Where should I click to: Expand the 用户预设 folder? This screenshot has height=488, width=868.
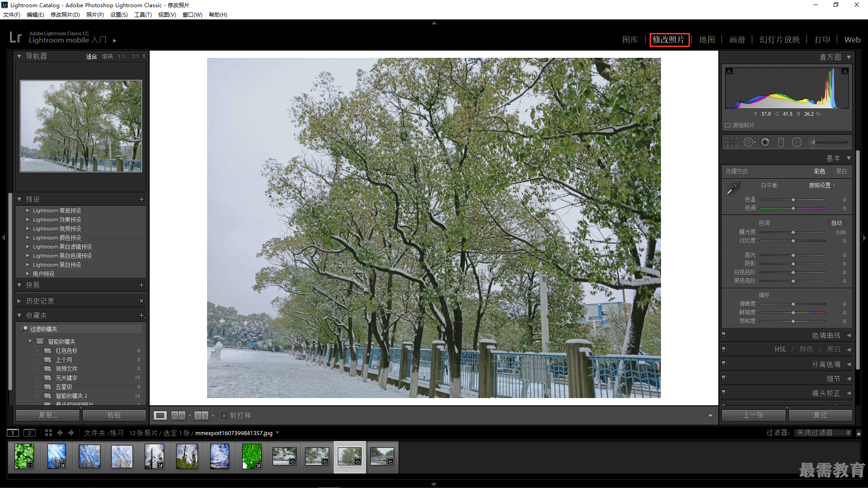pyautogui.click(x=28, y=274)
